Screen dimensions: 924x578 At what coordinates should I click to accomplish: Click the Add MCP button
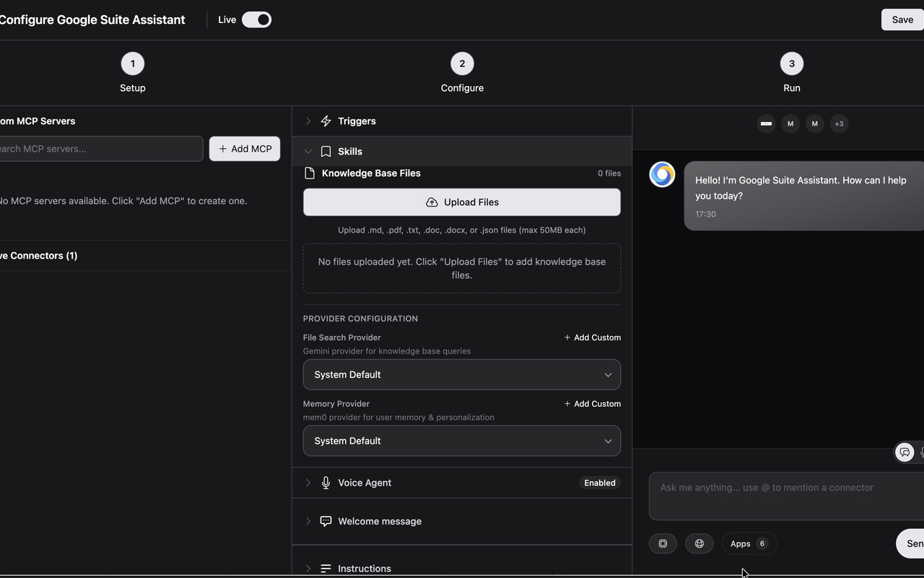click(x=245, y=149)
